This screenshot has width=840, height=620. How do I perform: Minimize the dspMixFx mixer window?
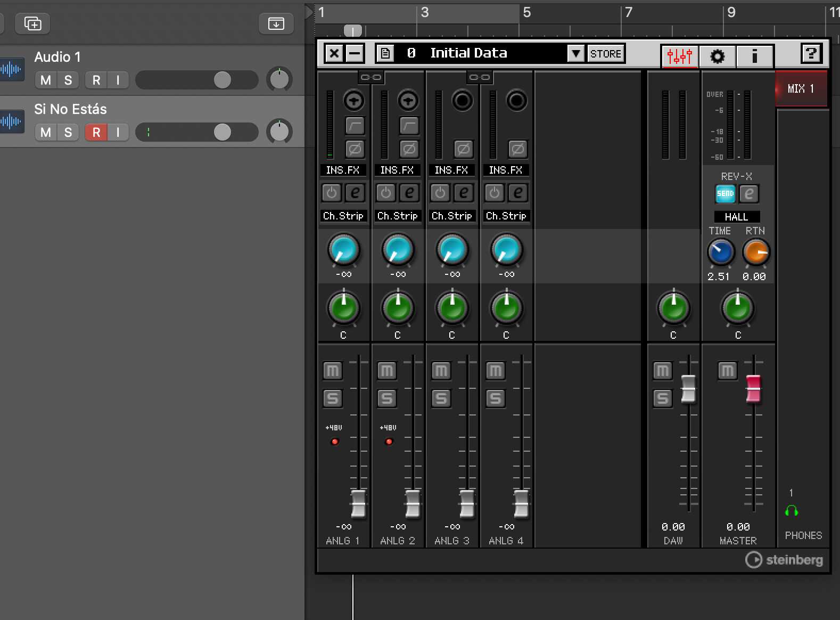coord(355,53)
